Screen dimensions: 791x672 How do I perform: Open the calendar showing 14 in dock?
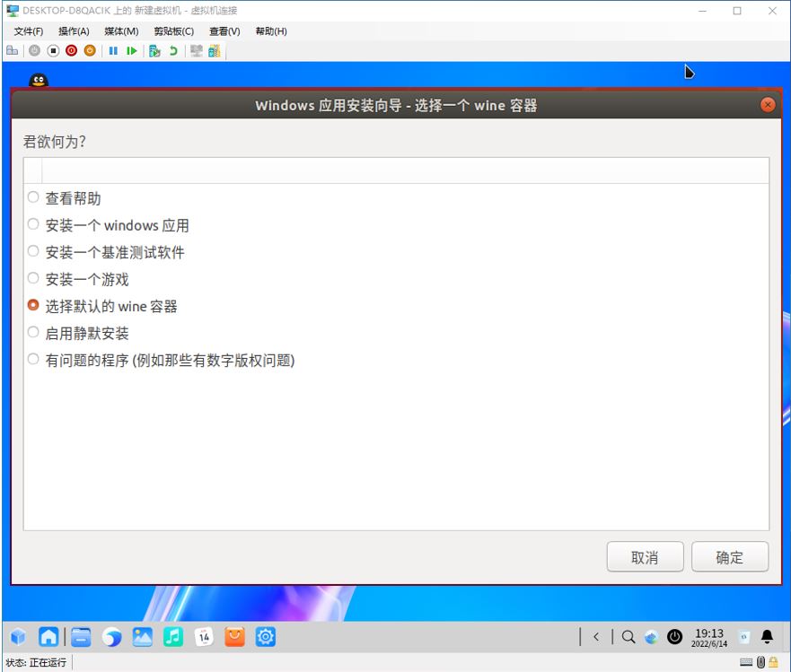(x=204, y=636)
